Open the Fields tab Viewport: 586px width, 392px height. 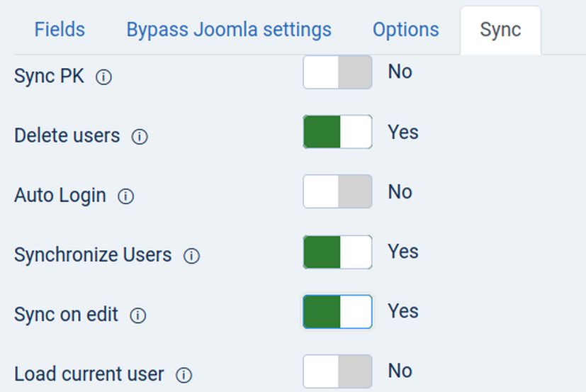[60, 30]
